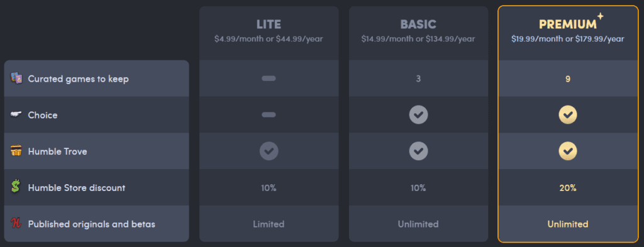Select the LITE plan heading

[269, 25]
